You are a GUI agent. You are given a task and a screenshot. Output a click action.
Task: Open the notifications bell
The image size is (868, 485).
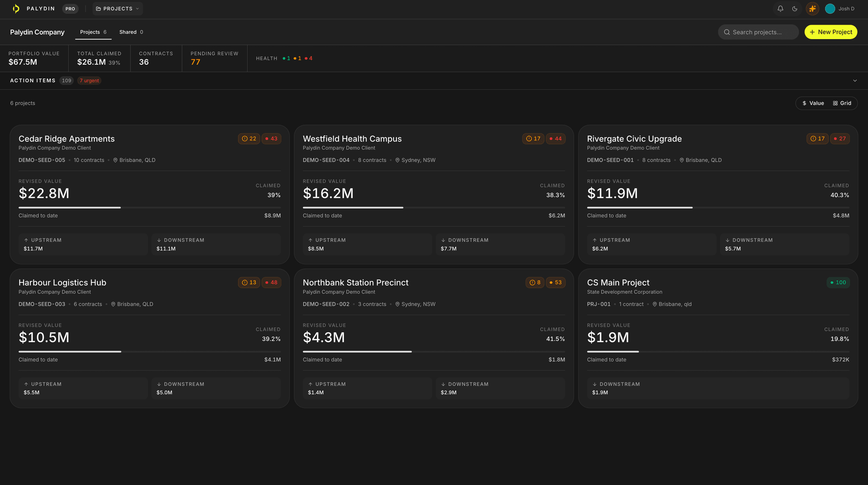[x=780, y=9]
